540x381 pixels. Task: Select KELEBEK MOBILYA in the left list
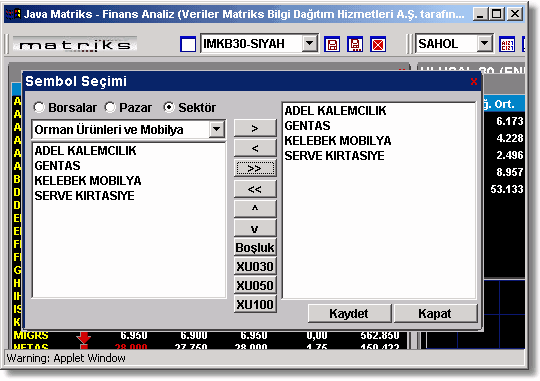click(88, 181)
